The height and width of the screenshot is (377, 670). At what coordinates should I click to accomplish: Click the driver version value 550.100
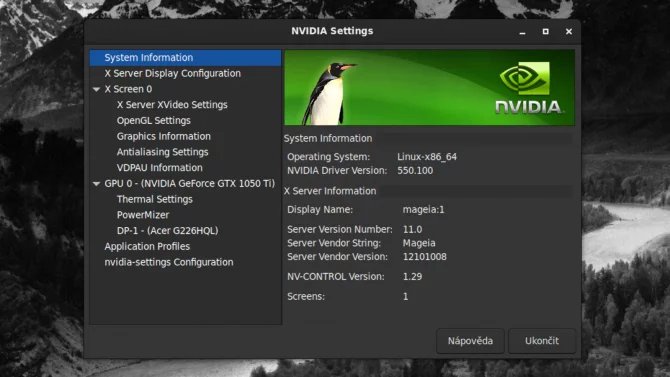pos(415,171)
